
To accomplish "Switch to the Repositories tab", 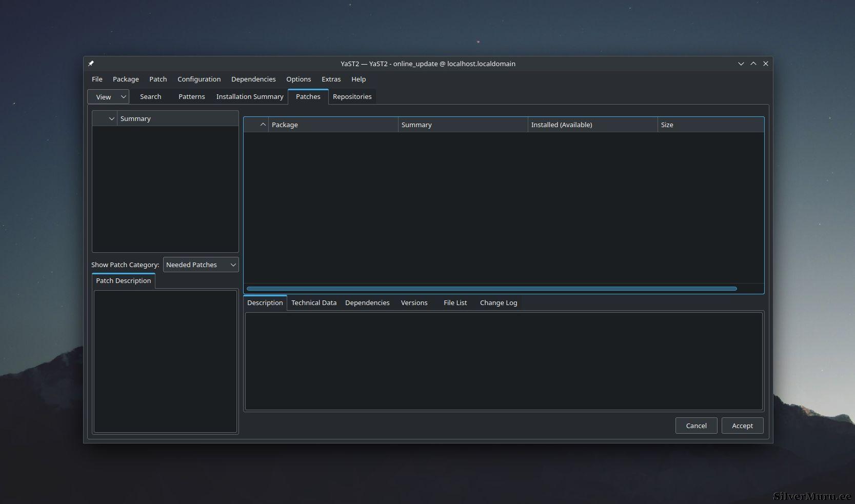I will pos(352,96).
